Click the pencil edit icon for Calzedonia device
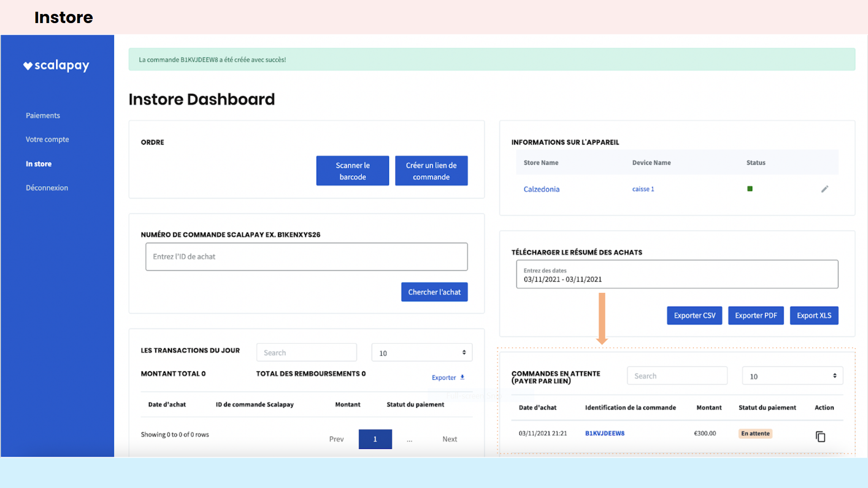Viewport: 868px width, 488px height. click(825, 189)
